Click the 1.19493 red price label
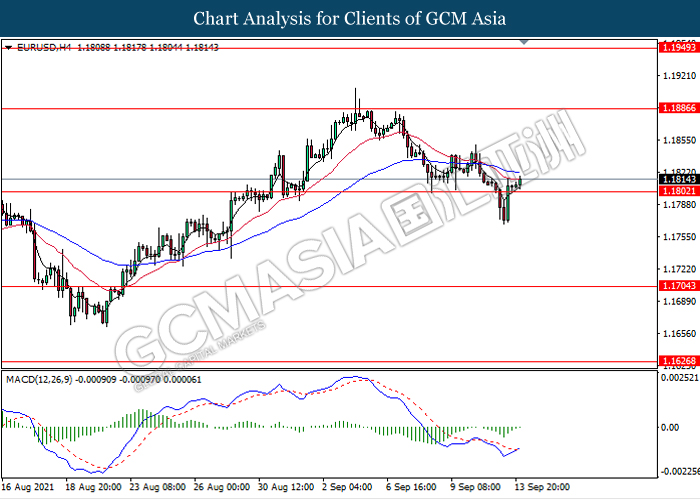Image resolution: width=700 pixels, height=500 pixels. pos(679,47)
